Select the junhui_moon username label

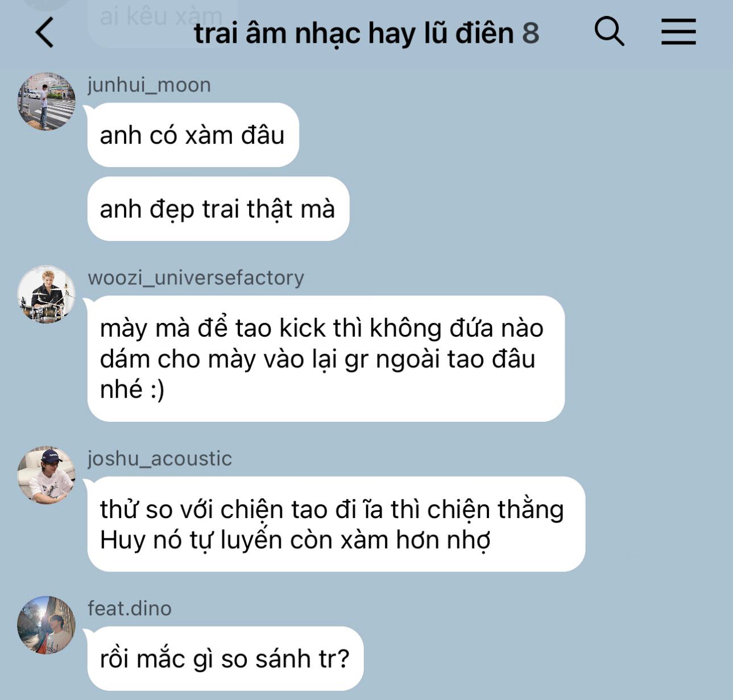[x=149, y=85]
